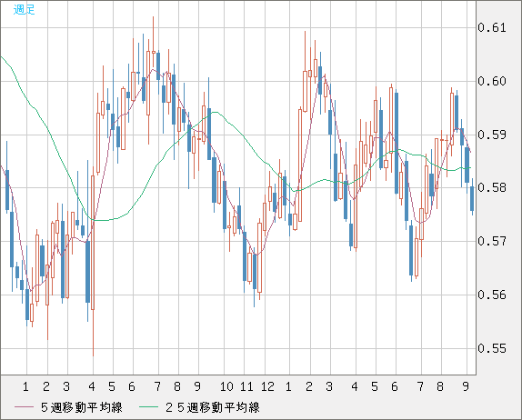This screenshot has height=420, width=522.
Task: Click the 0.55 price axis label
Action: coord(492,348)
